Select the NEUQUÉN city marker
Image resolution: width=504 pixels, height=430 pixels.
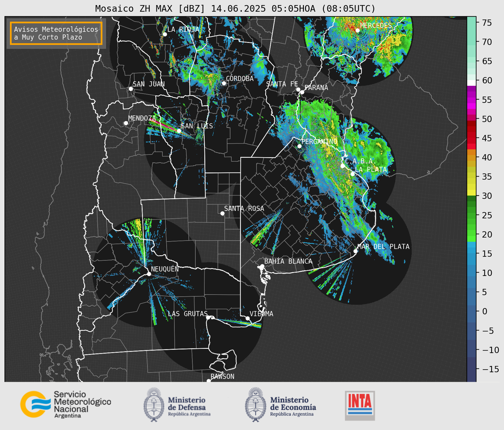click(149, 274)
